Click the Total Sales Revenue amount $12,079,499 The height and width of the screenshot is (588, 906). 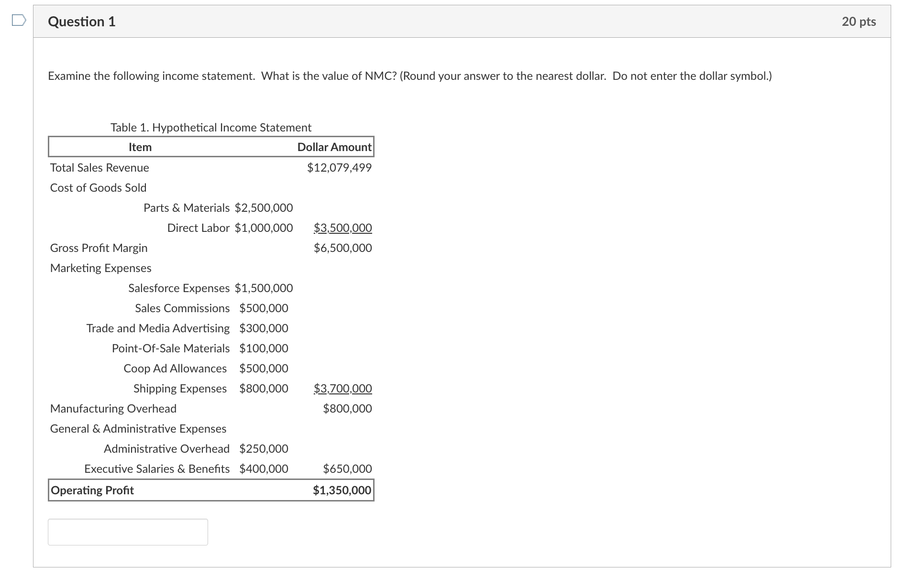(x=339, y=168)
